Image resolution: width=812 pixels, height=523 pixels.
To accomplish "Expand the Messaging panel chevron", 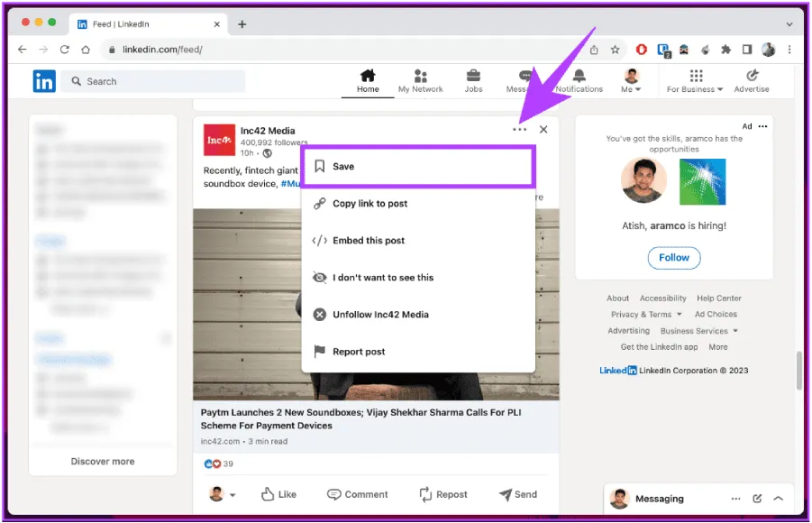I will (779, 499).
